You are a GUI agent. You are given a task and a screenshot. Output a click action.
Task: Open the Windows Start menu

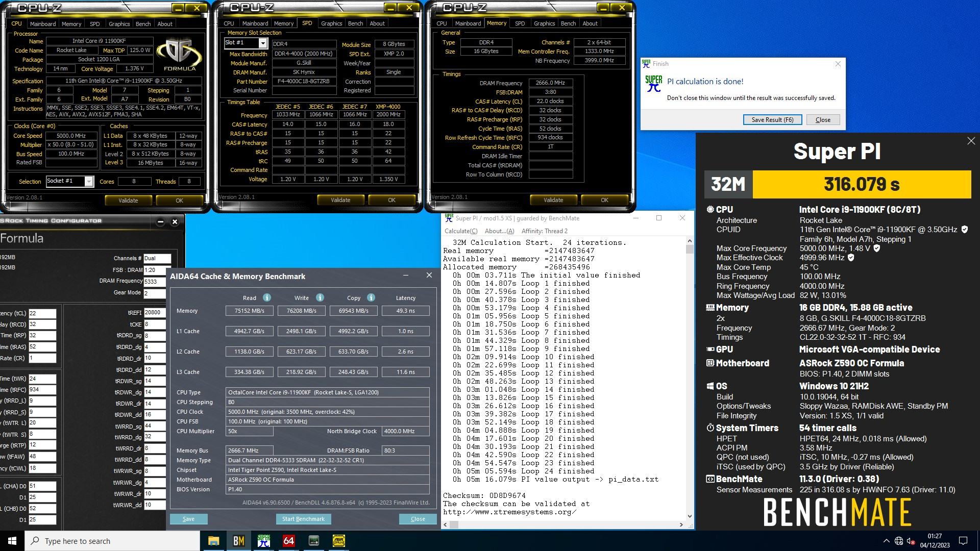pos(12,541)
